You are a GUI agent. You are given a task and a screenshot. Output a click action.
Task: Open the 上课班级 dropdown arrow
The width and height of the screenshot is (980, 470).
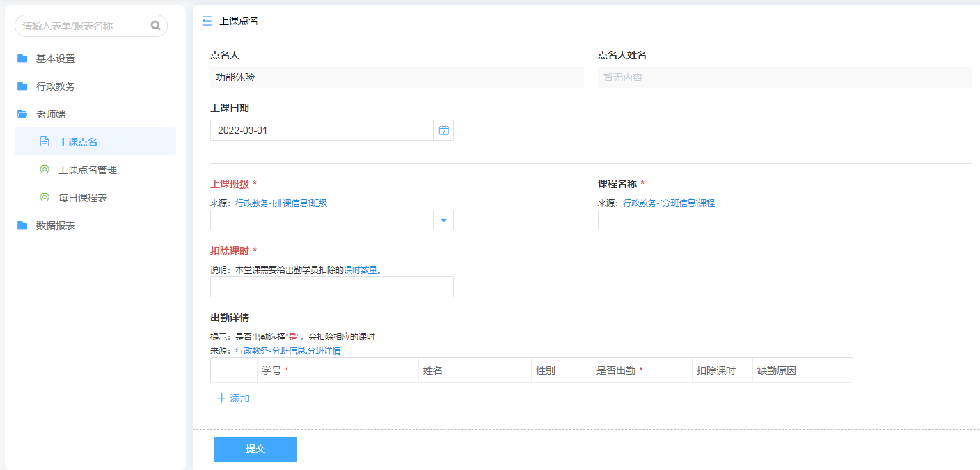click(443, 221)
